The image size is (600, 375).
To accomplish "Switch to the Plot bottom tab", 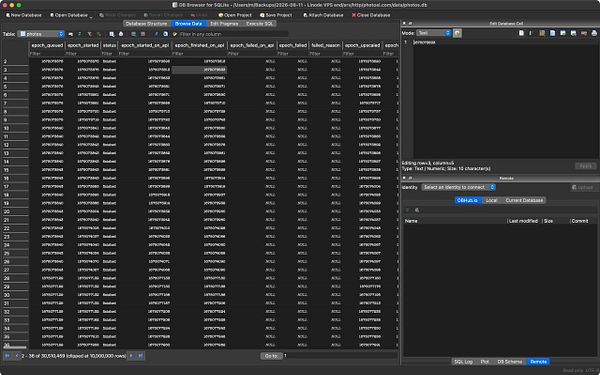I will coord(484,362).
